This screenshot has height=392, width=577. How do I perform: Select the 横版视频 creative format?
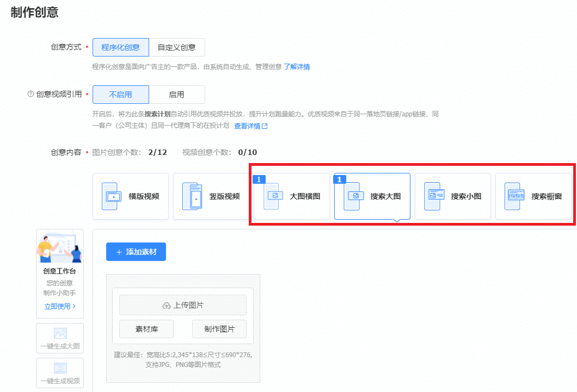(131, 196)
